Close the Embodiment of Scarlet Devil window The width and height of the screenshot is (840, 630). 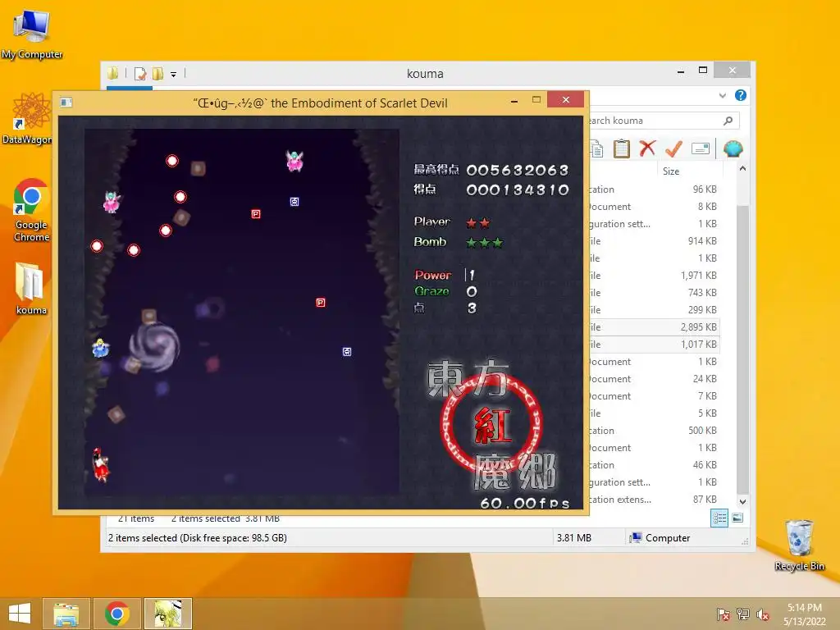tap(566, 99)
